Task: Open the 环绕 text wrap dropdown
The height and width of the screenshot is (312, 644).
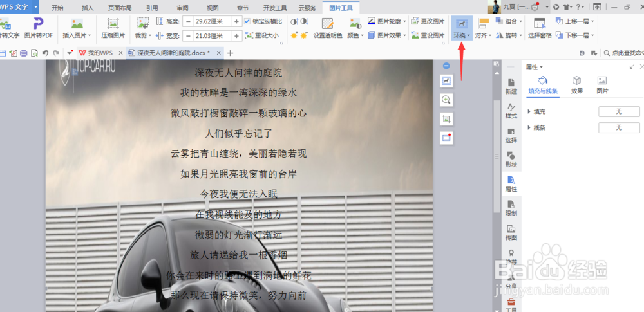Action: click(x=462, y=36)
